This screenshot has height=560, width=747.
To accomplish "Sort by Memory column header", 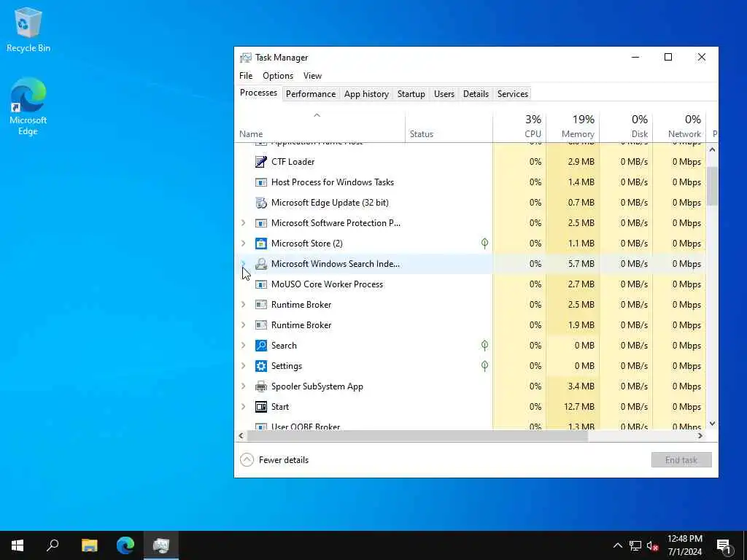I will click(x=573, y=127).
